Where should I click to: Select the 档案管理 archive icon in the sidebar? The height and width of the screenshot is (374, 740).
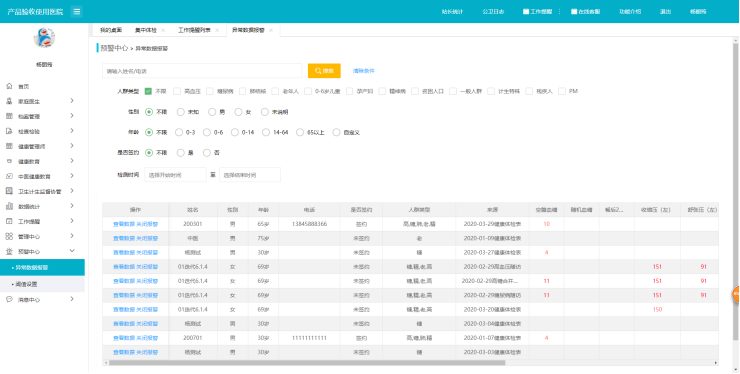[x=9, y=116]
